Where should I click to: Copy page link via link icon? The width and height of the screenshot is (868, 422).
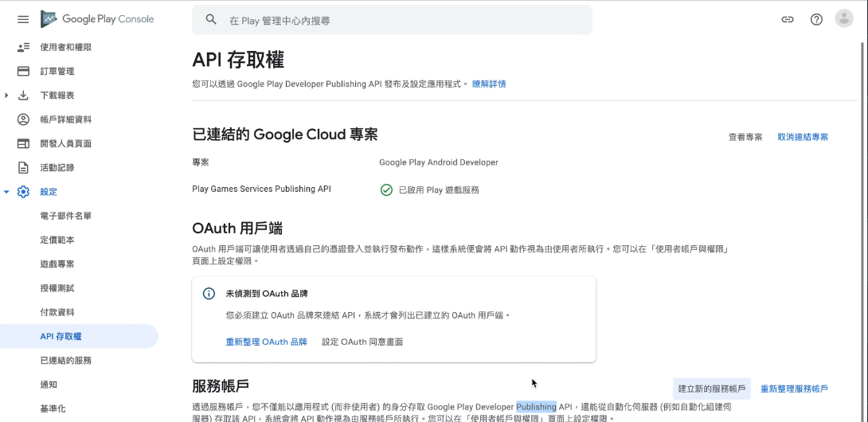click(788, 19)
